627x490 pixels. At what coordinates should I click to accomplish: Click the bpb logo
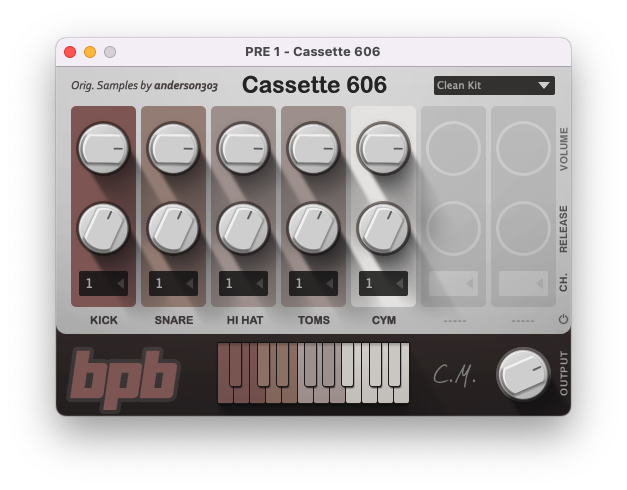tap(124, 378)
